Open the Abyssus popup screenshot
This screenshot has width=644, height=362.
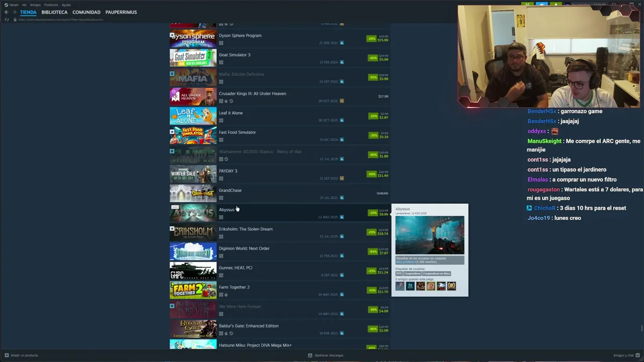pos(430,235)
